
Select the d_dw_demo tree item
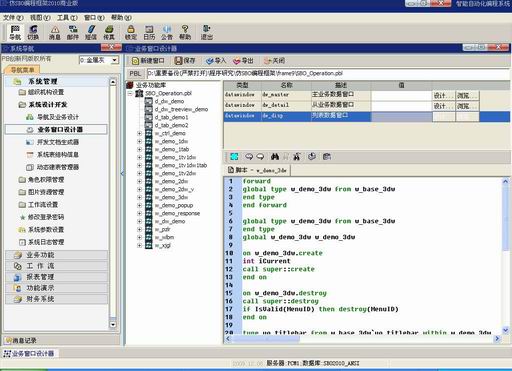pos(169,101)
